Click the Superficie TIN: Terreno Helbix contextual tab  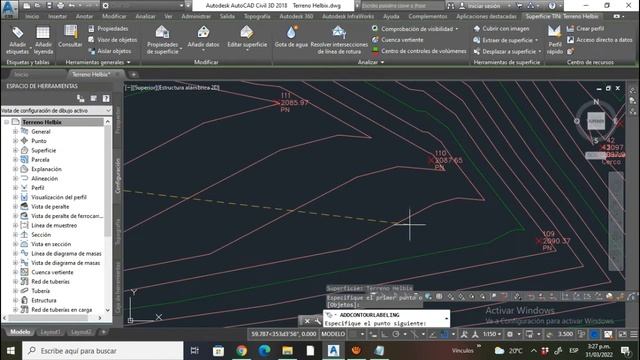click(562, 16)
